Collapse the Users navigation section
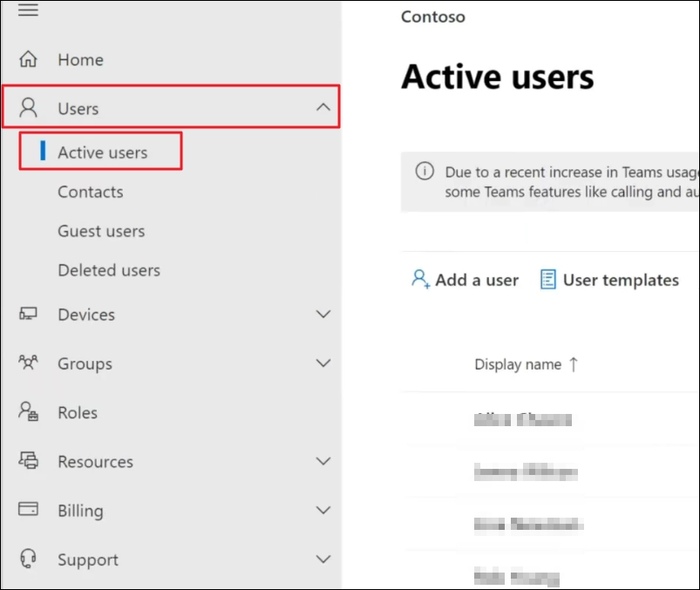Screen dimensions: 700x590 click(323, 108)
